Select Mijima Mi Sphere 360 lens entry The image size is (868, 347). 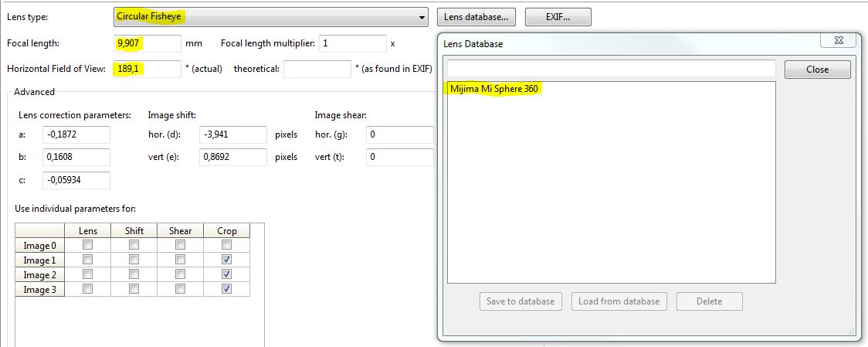493,89
